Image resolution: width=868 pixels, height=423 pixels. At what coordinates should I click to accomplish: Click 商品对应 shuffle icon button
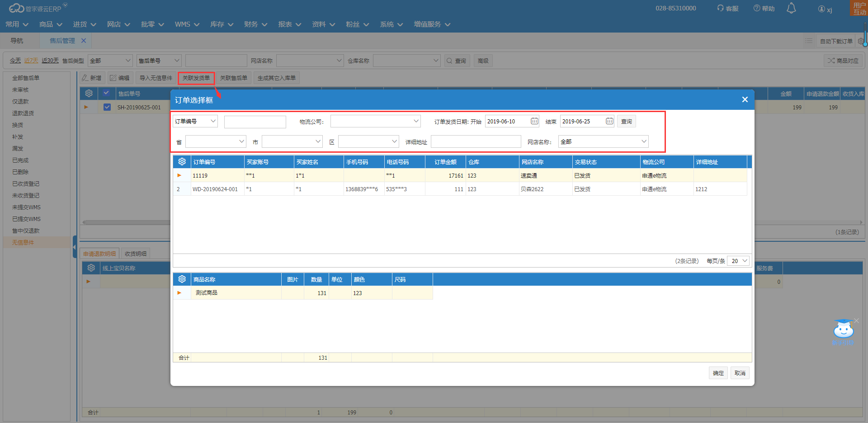(843, 61)
